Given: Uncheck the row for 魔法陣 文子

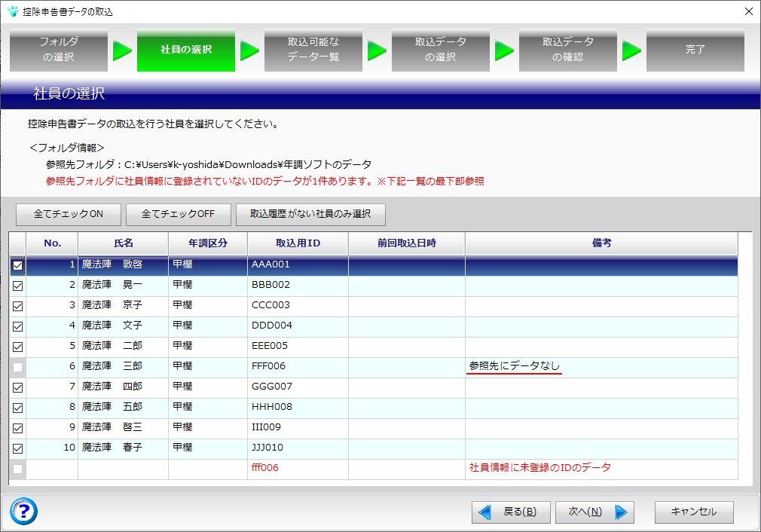Looking at the screenshot, I should pyautogui.click(x=17, y=327).
